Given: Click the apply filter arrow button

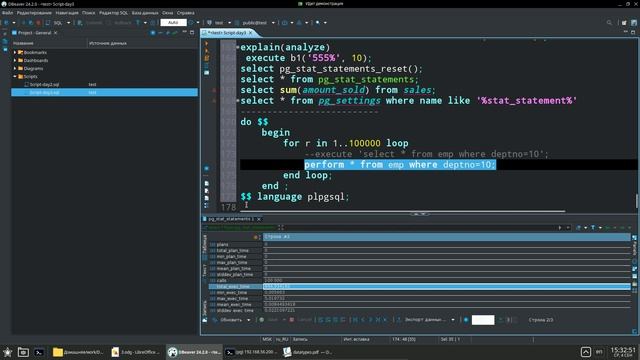Looking at the screenshot, I should pos(560,227).
